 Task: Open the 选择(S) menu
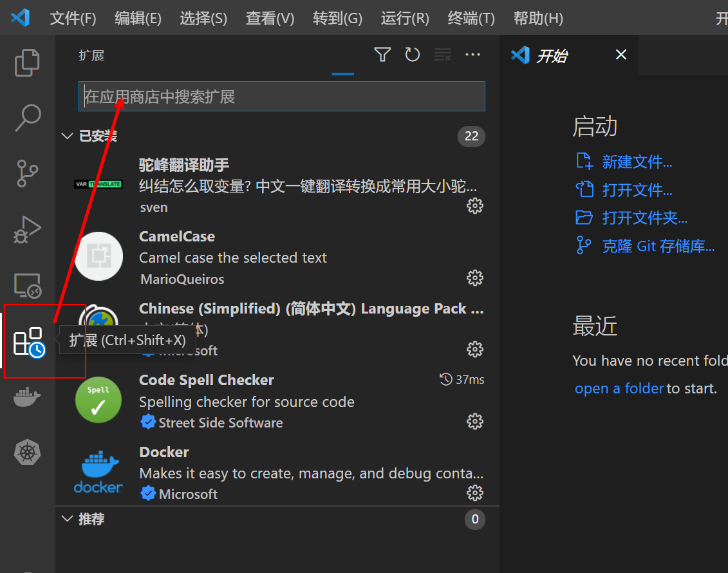click(x=203, y=19)
